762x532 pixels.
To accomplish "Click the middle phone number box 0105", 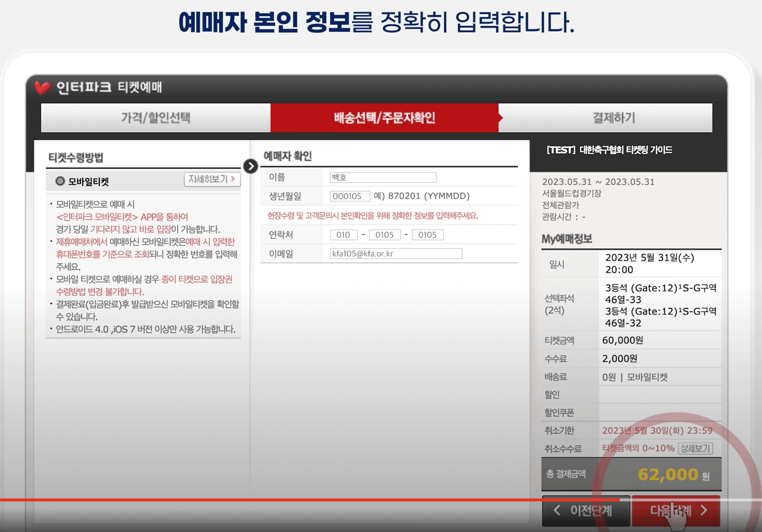I will 385,235.
